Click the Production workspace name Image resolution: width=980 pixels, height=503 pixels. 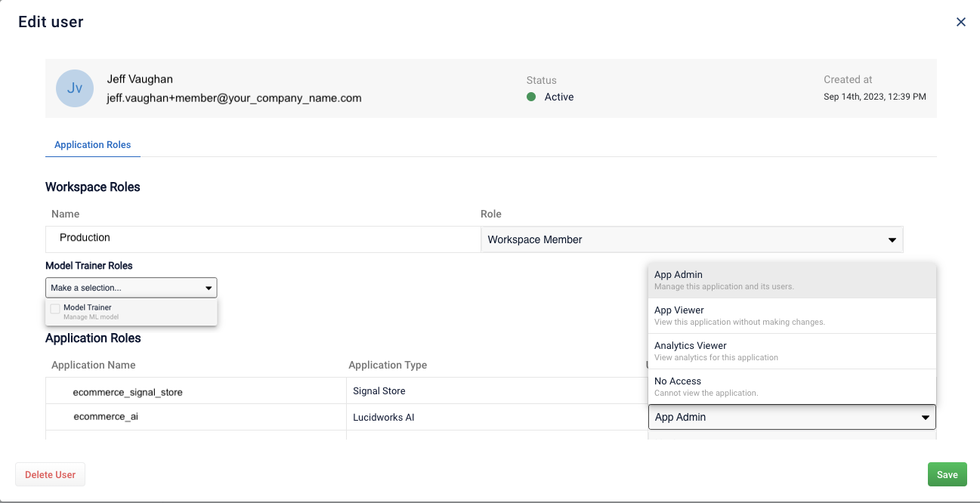85,237
